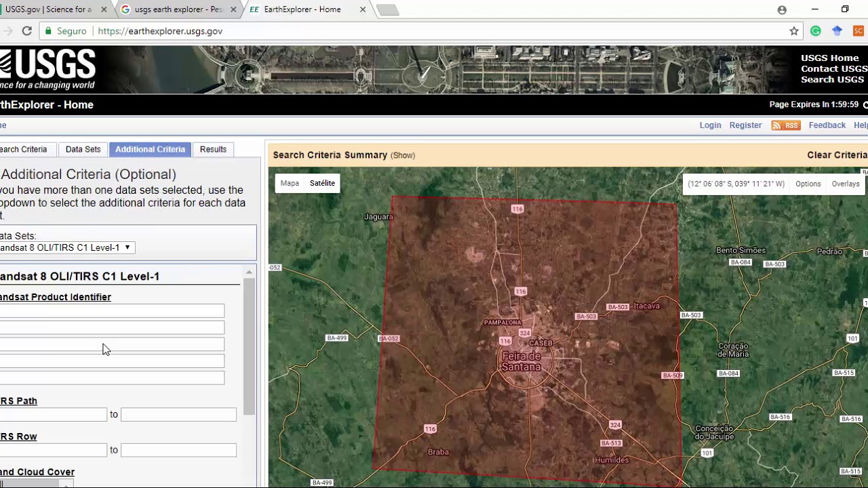Open the orange SC extension icon
This screenshot has height=488, width=868.
859,31
